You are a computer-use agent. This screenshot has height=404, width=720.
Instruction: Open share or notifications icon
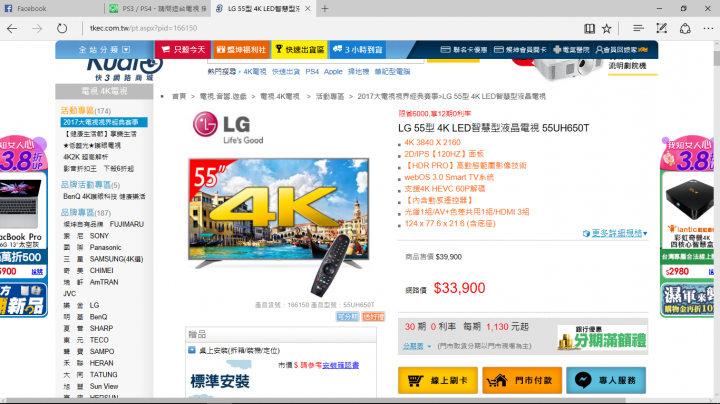tap(685, 28)
